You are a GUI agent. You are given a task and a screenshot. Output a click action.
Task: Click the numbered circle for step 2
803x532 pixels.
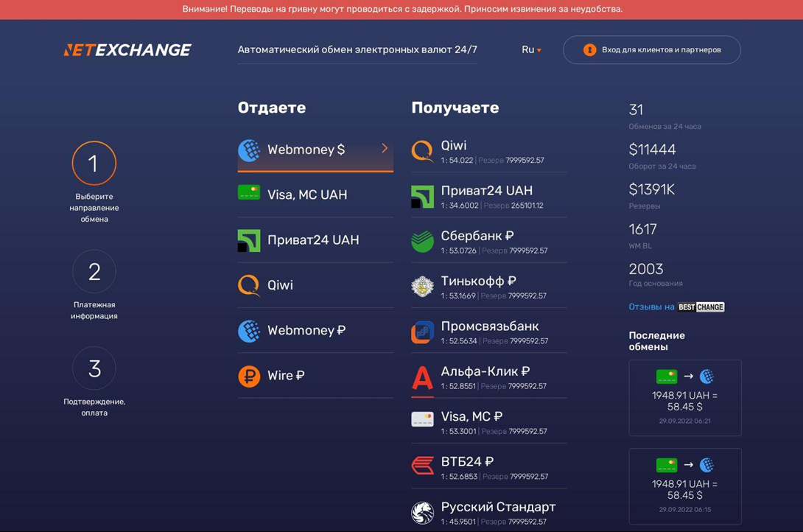point(94,271)
